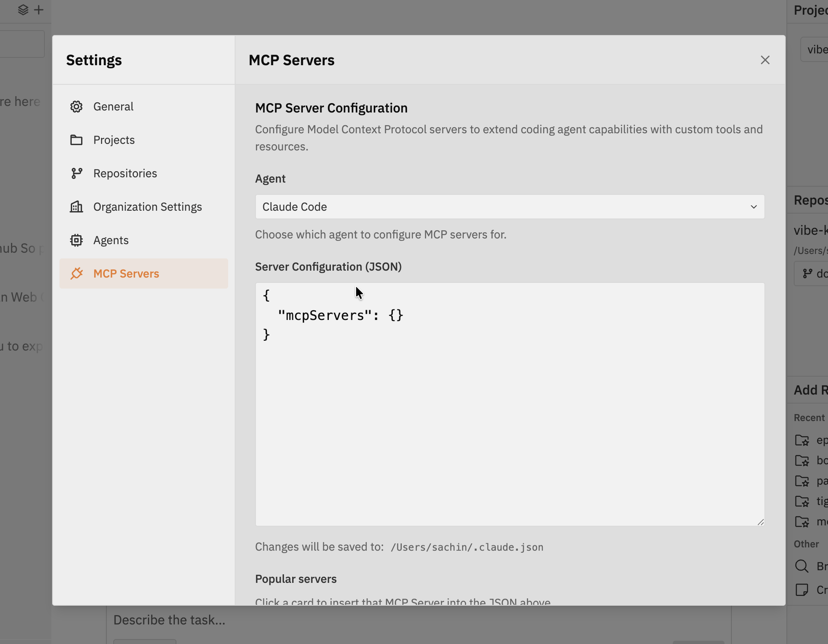
Task: Click the General gear icon in Settings sidebar
Action: point(77,106)
